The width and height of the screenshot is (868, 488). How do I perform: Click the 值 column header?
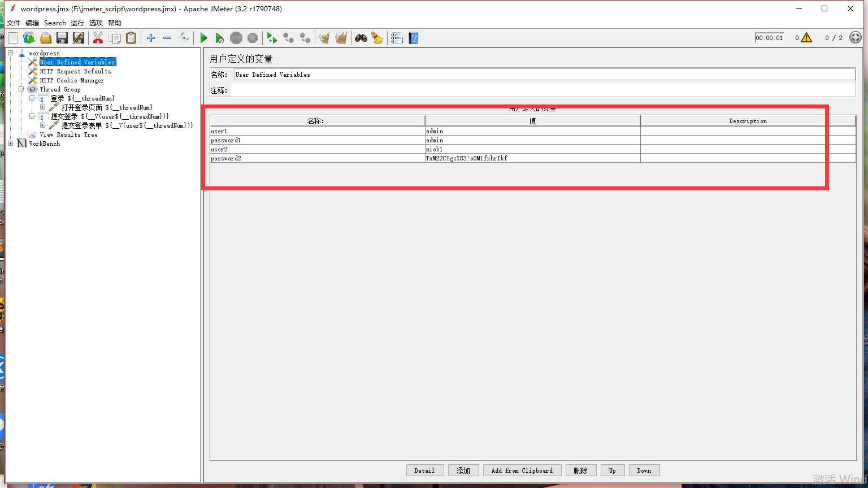pos(532,121)
